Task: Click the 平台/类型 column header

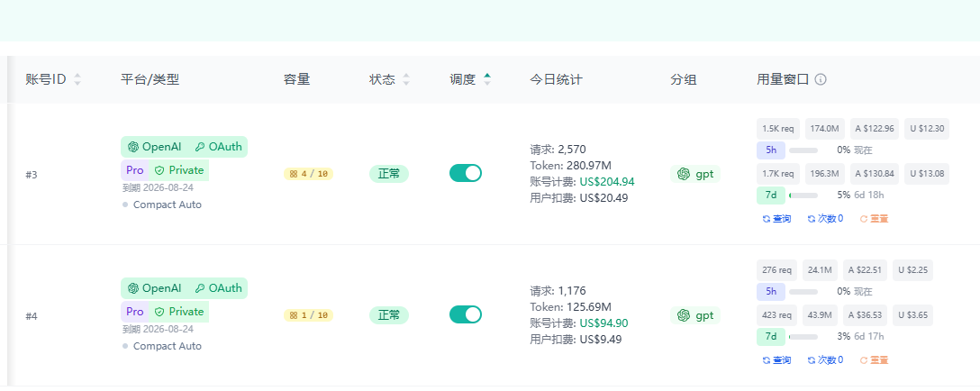Action: [150, 79]
